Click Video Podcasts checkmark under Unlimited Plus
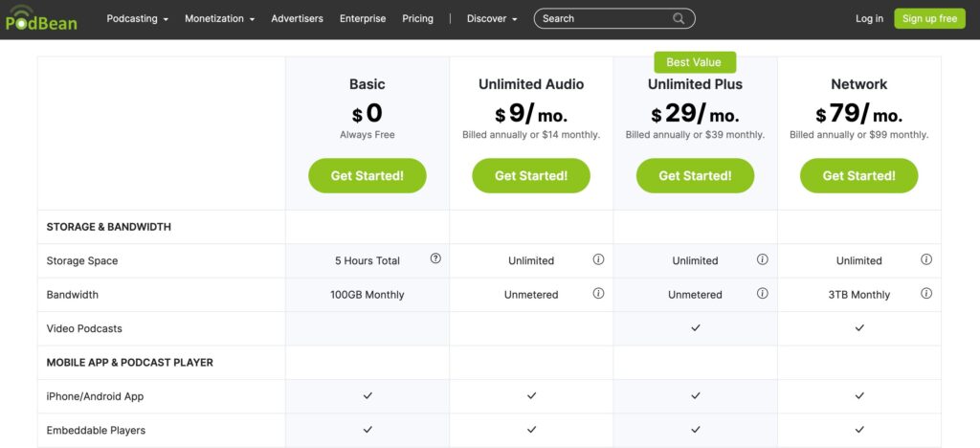Viewport: 980px width, 448px height. coord(695,327)
